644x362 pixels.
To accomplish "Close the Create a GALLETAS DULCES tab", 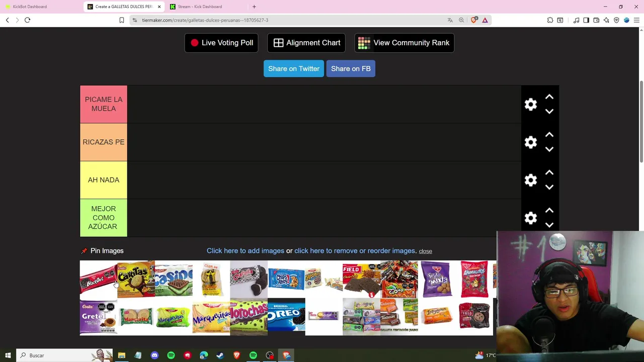I will click(x=159, y=7).
